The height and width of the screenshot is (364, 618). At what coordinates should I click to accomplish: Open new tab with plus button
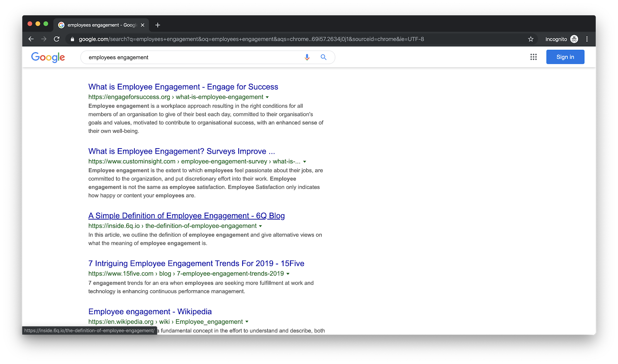point(158,25)
